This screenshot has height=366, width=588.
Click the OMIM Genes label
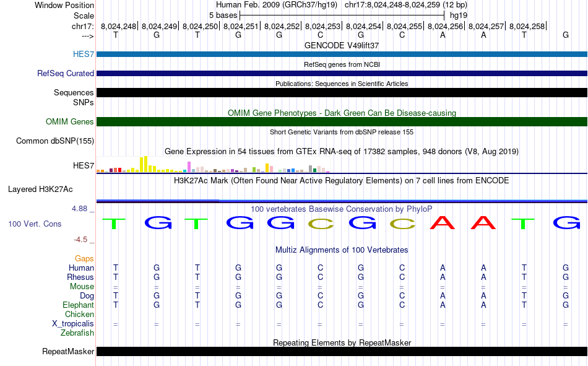tap(70, 121)
